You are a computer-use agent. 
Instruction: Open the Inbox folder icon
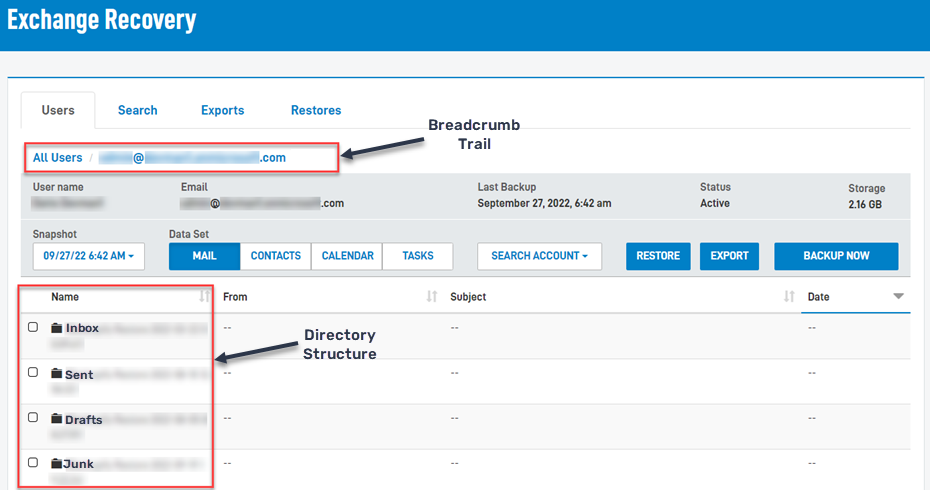coord(56,328)
